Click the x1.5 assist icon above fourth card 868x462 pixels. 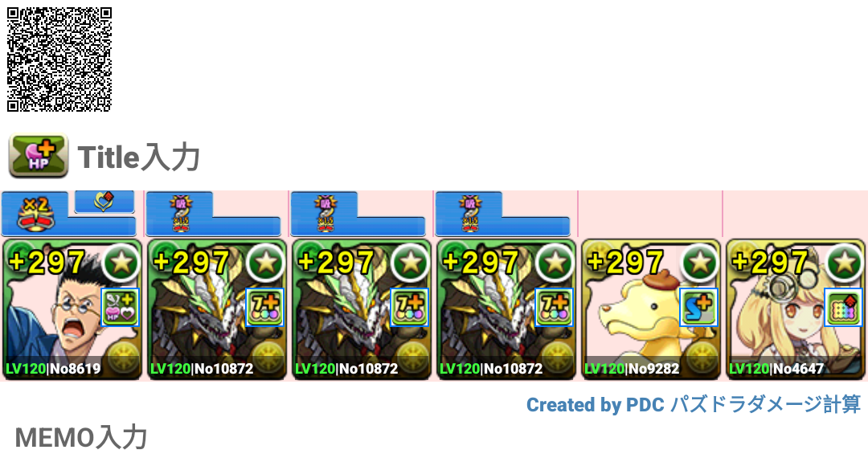470,214
